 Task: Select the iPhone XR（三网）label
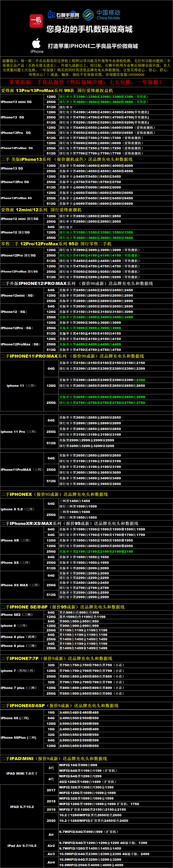click(15, 540)
